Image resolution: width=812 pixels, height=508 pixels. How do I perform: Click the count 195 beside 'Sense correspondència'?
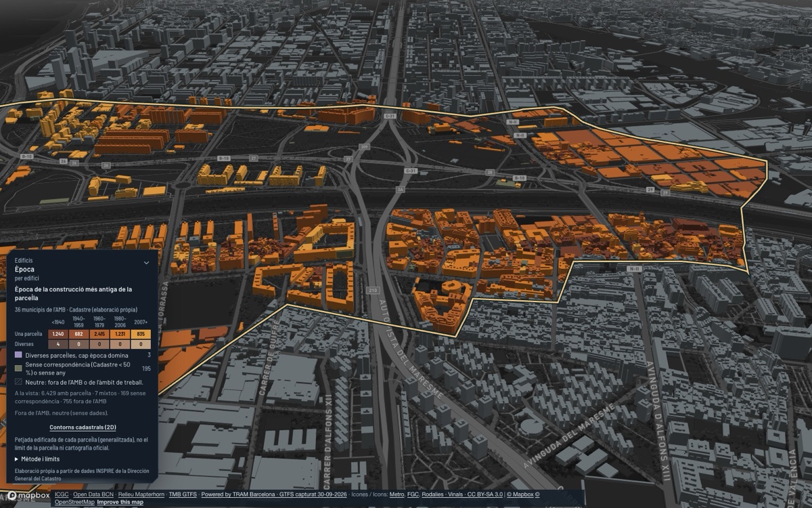[x=146, y=368]
